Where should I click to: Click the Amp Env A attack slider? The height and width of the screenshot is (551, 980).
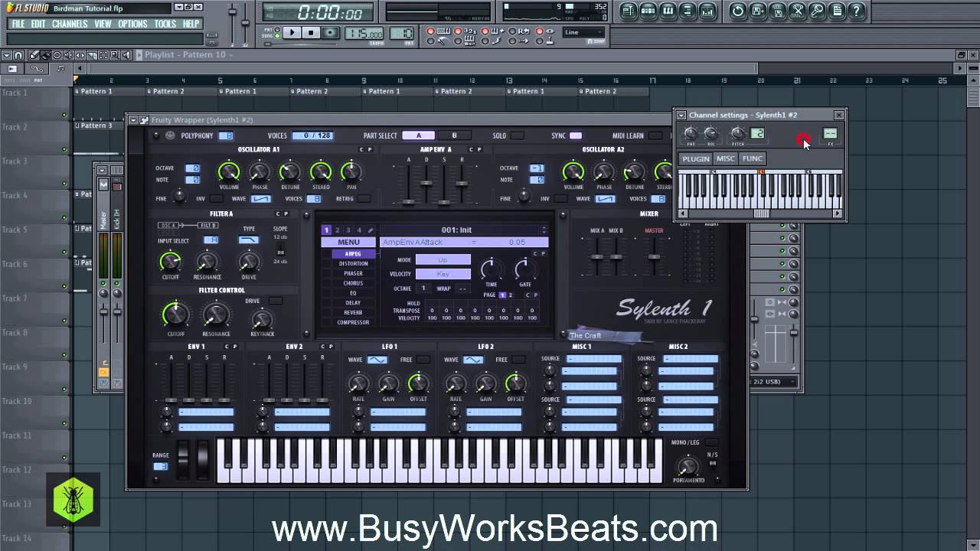408,202
